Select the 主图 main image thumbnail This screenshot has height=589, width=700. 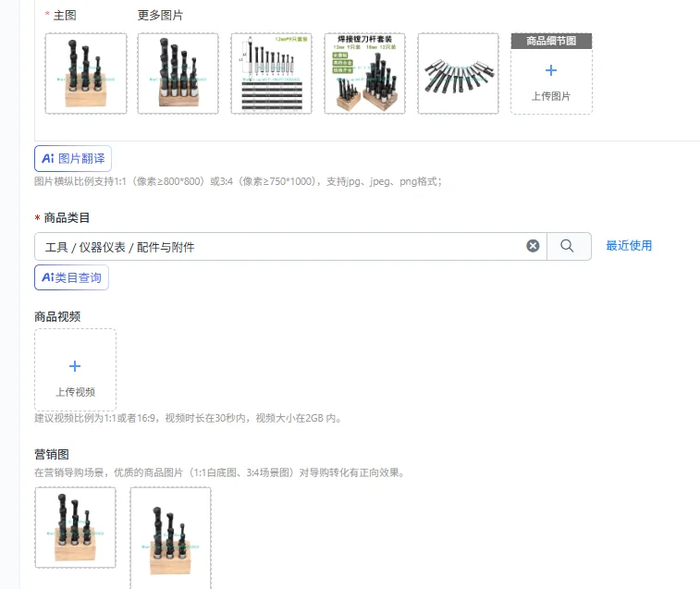pyautogui.click(x=86, y=73)
